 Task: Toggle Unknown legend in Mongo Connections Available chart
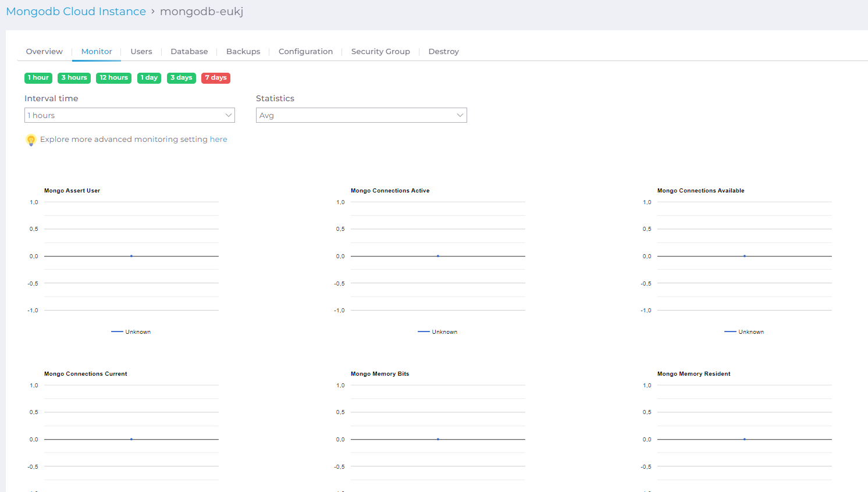(744, 332)
